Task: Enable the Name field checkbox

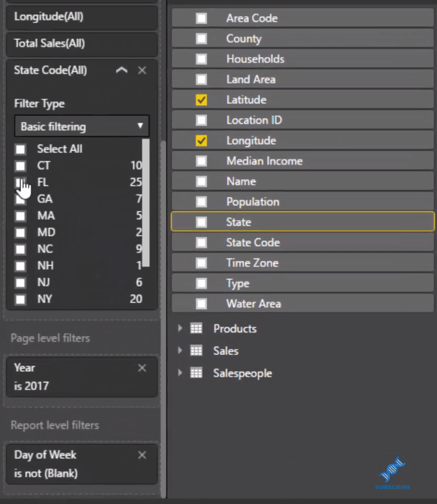Action: (202, 181)
